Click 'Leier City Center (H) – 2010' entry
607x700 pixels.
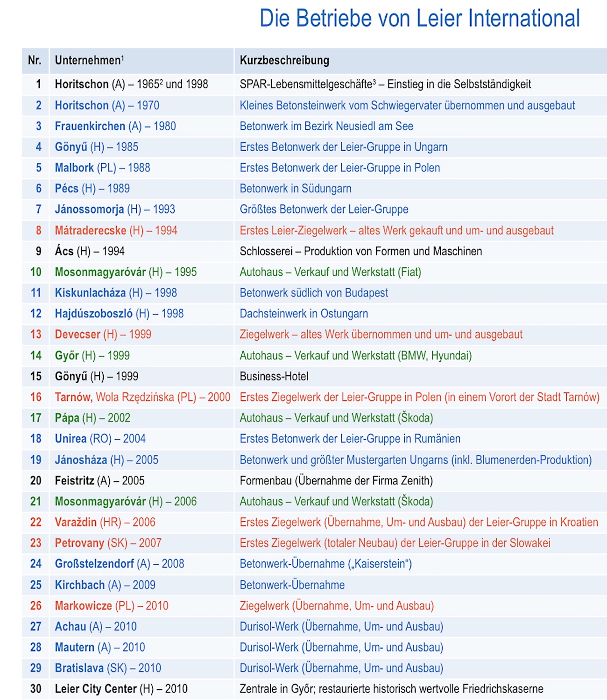pos(121,689)
